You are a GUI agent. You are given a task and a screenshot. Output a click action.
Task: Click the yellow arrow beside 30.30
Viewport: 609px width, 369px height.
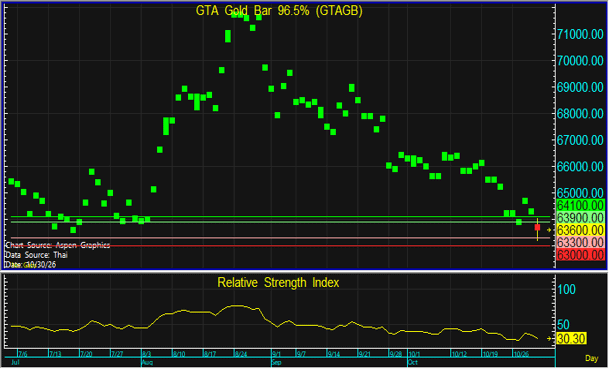(x=549, y=339)
